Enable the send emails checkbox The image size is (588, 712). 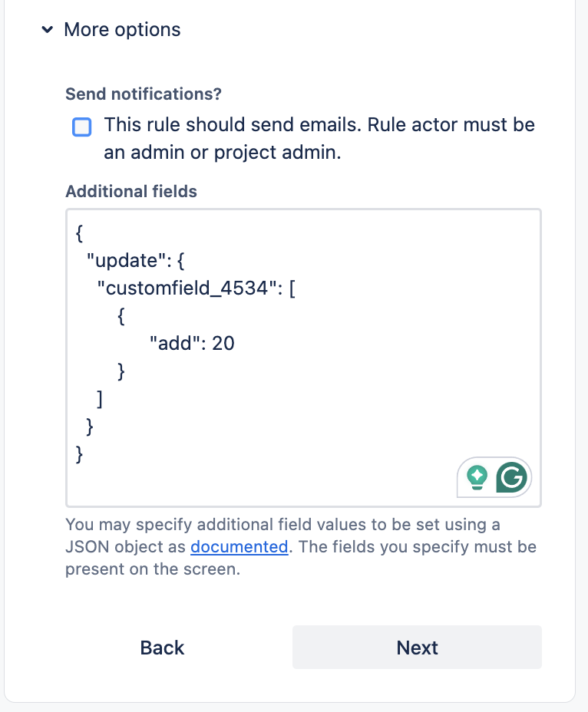point(82,127)
